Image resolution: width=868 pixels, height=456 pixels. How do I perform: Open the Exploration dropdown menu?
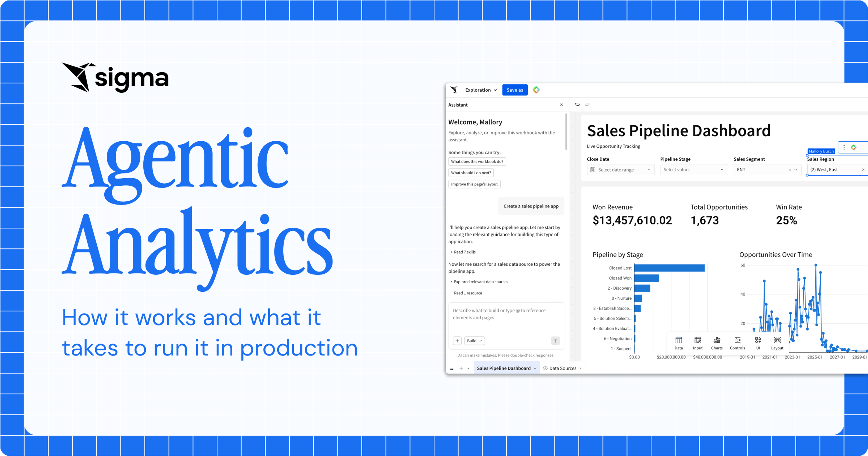pos(481,90)
